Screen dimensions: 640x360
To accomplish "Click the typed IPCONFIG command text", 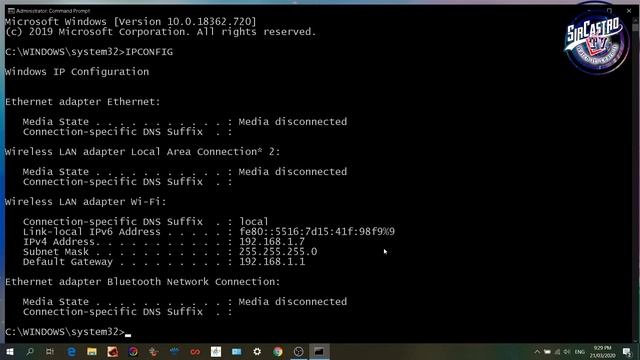I will click(149, 52).
